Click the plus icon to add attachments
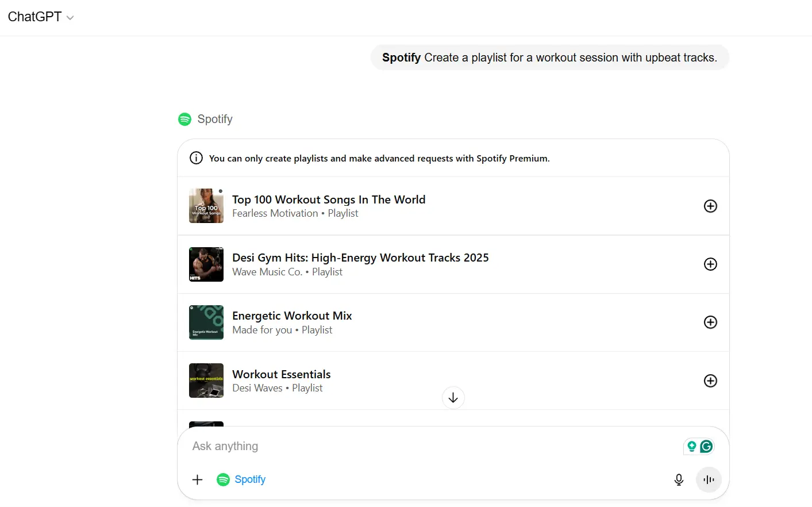The width and height of the screenshot is (812, 507). pyautogui.click(x=197, y=479)
